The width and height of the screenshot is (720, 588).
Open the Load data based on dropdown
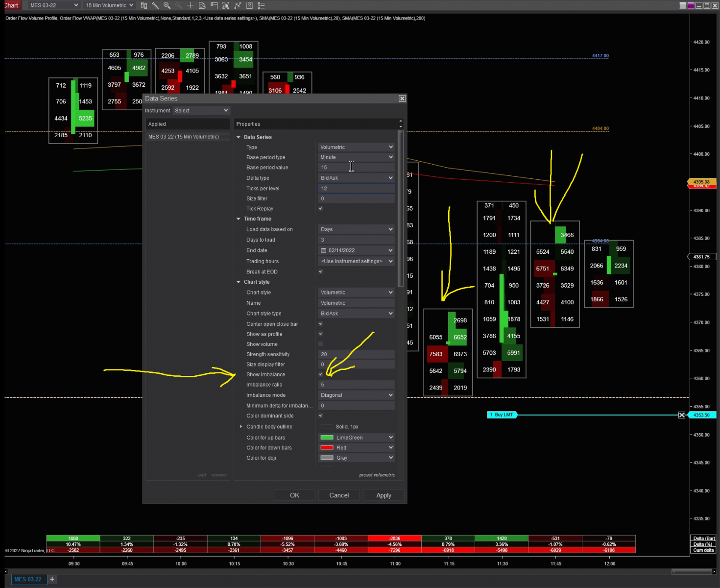tap(356, 229)
